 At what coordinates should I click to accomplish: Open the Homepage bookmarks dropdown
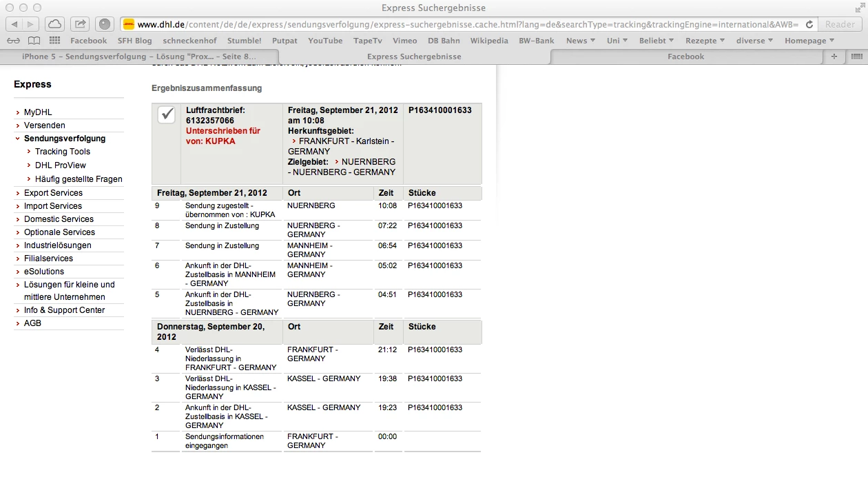tap(809, 41)
